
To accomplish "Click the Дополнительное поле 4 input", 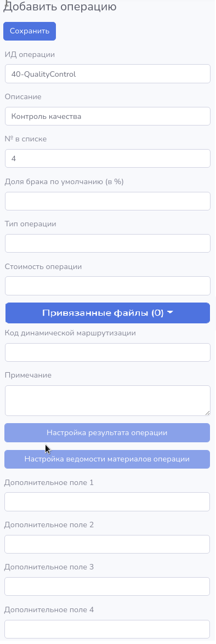I will 107,629.
